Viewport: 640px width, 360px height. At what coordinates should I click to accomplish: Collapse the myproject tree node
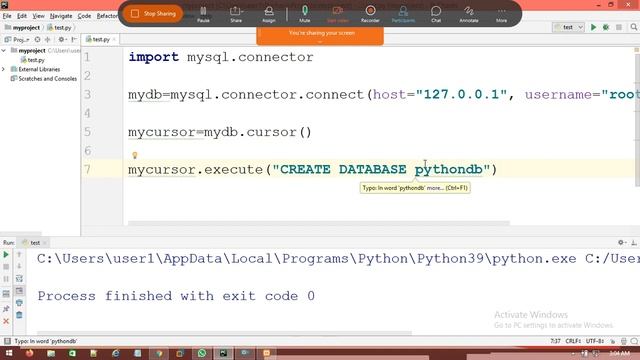tap(4, 51)
